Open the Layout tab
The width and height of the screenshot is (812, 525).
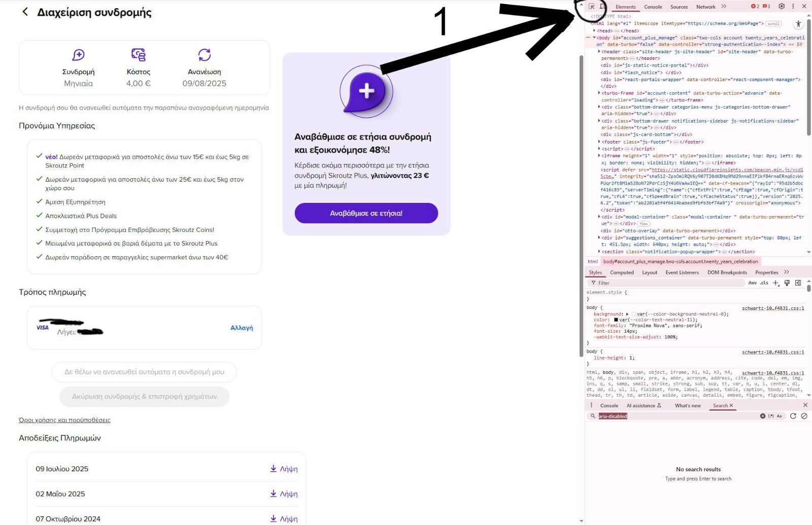click(x=650, y=272)
